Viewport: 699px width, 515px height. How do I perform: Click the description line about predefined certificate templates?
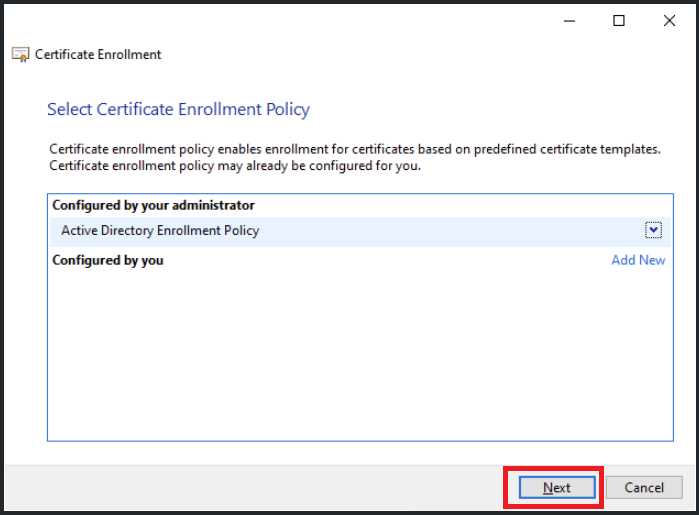355,149
